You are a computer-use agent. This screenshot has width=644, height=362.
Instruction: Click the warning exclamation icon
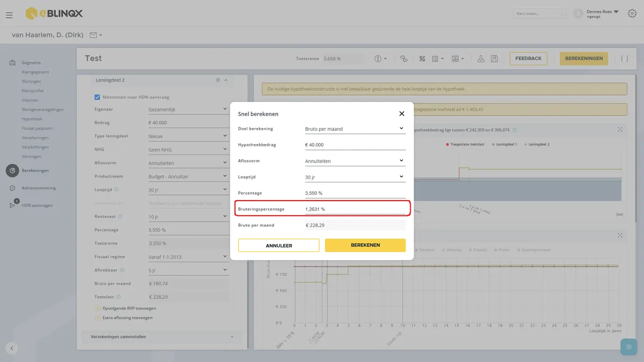378,58
